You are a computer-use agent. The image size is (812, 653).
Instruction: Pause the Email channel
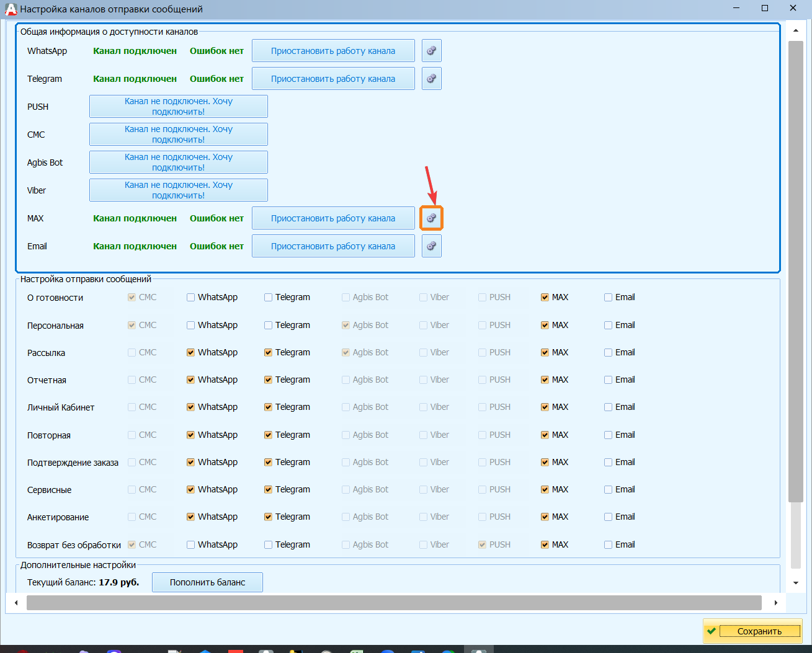pos(333,246)
